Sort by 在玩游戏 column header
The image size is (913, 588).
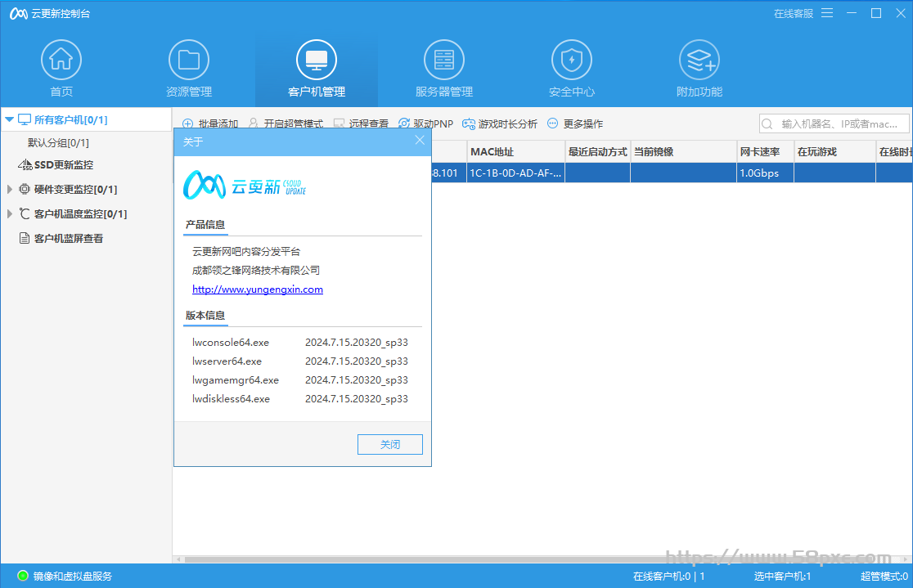835,152
